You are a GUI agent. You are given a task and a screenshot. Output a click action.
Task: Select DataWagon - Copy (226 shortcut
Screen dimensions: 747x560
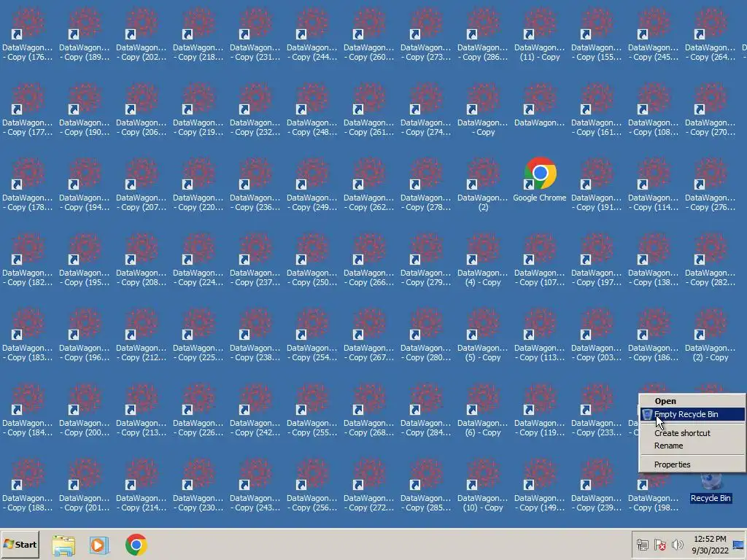[x=198, y=411]
